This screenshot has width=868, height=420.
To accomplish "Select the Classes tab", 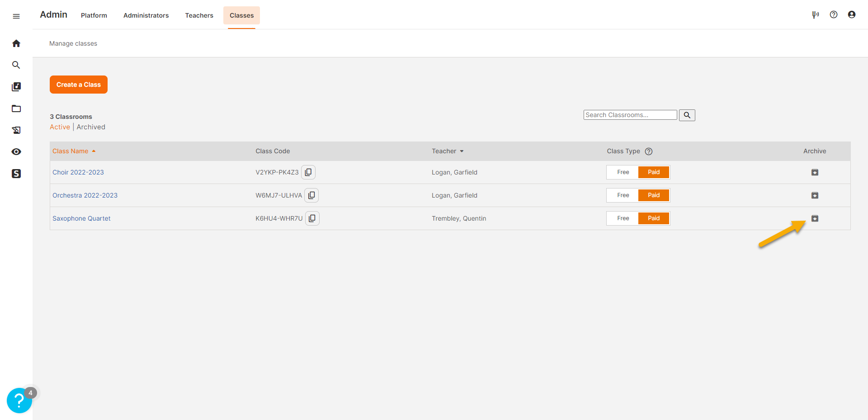I will (x=241, y=15).
